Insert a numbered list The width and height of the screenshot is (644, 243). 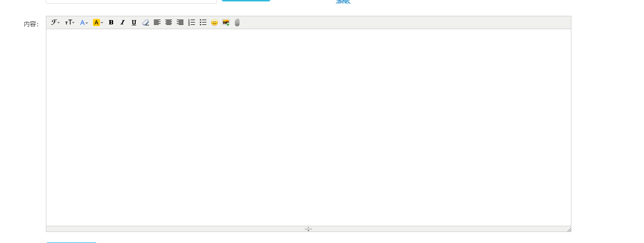coord(192,22)
